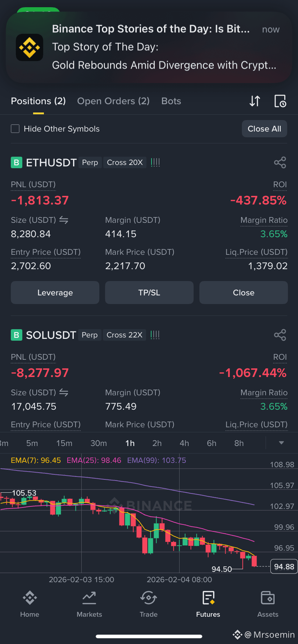
Task: Tap the sort positions arrows icon
Action: click(x=255, y=101)
